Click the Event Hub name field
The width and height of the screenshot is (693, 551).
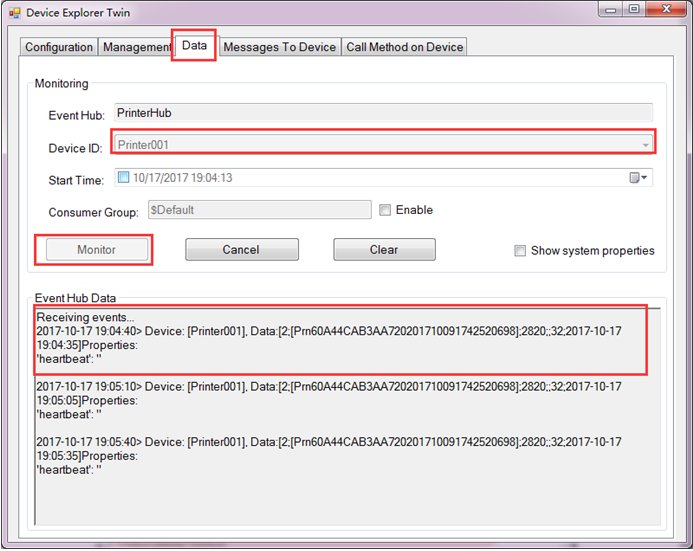click(383, 113)
